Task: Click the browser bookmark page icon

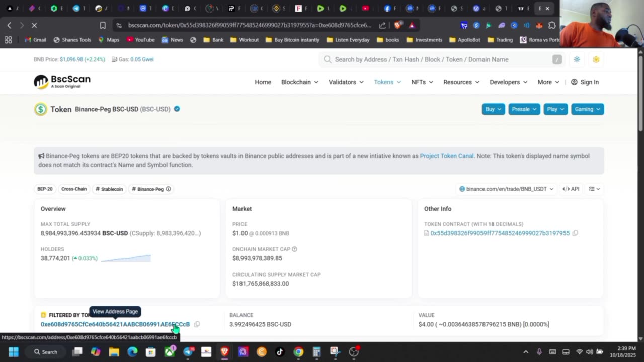Action: (x=103, y=25)
